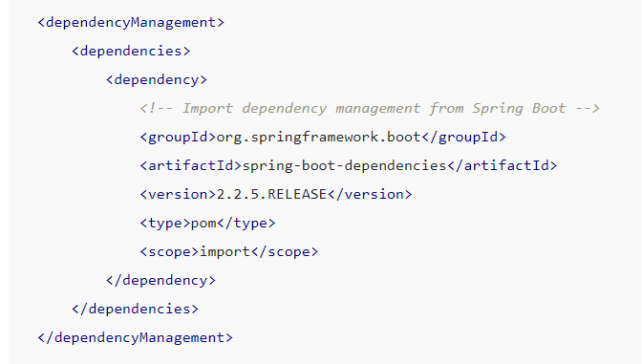642x364 pixels.
Task: Click the <type>pom</type> line
Action: point(207,224)
